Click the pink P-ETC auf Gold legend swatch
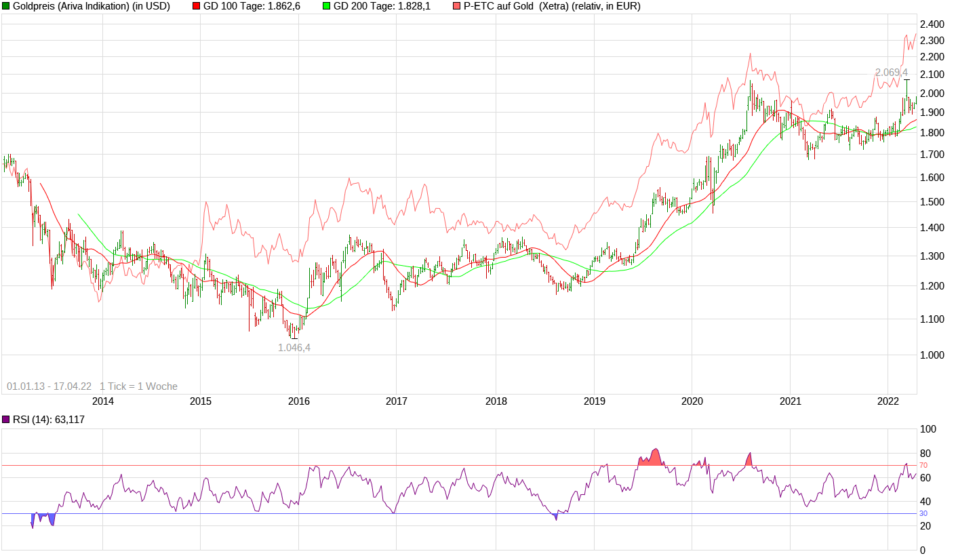This screenshot has width=956, height=560. click(x=456, y=6)
